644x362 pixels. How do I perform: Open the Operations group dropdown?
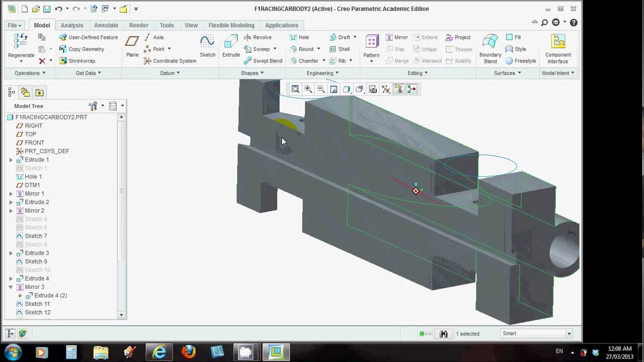click(30, 73)
